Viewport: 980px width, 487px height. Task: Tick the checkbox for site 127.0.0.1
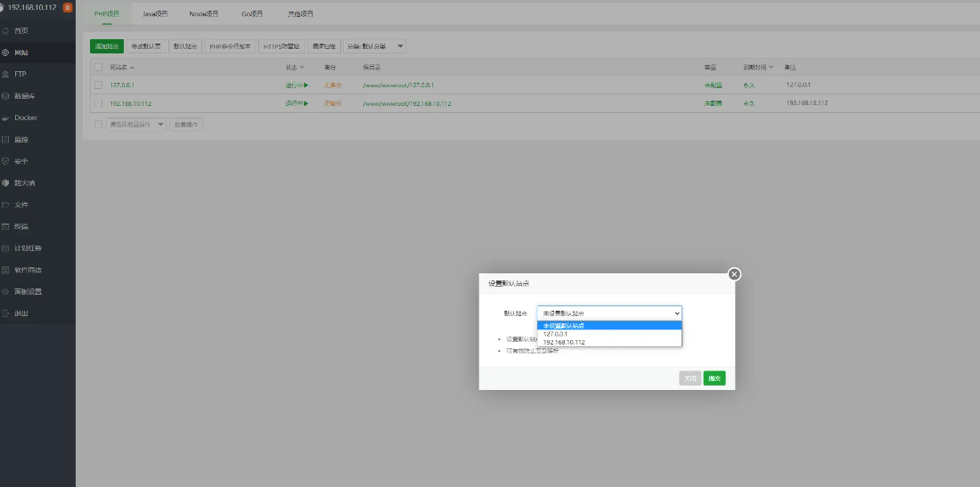[x=99, y=85]
